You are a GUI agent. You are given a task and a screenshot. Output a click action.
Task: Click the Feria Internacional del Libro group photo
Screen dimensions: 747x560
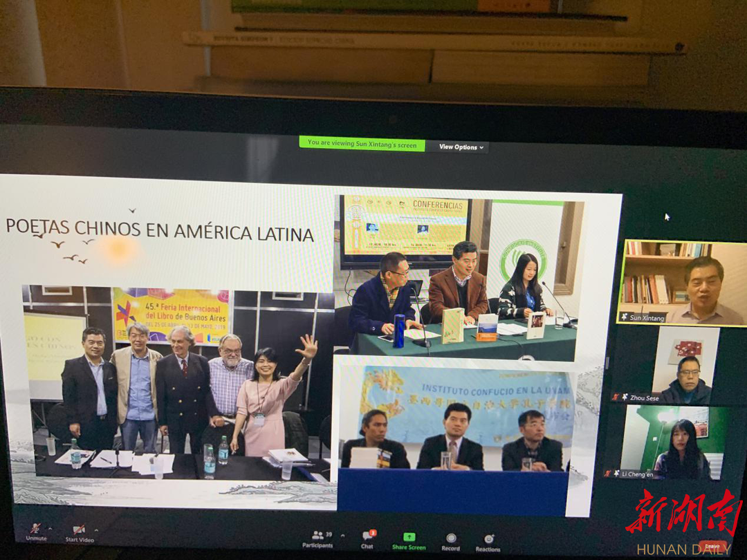pos(177,383)
